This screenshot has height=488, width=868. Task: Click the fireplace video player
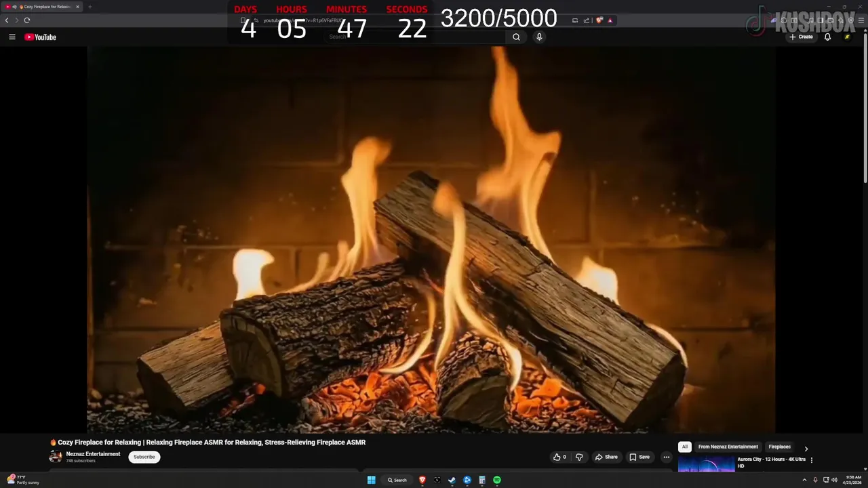pyautogui.click(x=431, y=239)
